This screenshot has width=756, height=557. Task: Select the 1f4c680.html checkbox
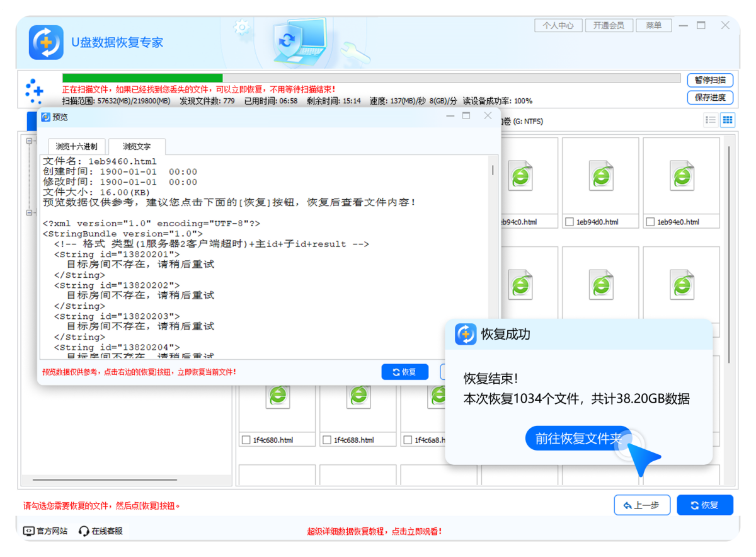click(x=247, y=439)
